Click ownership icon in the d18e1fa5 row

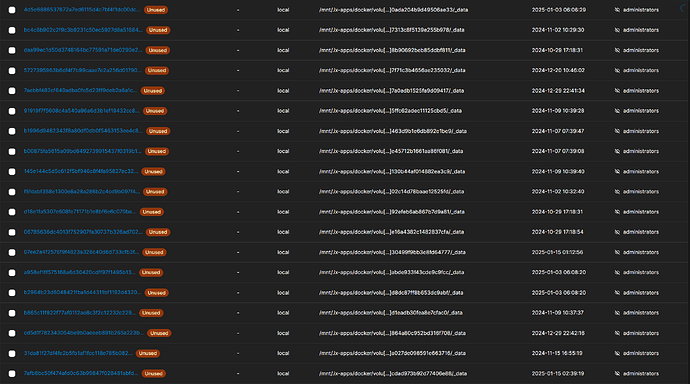click(617, 212)
